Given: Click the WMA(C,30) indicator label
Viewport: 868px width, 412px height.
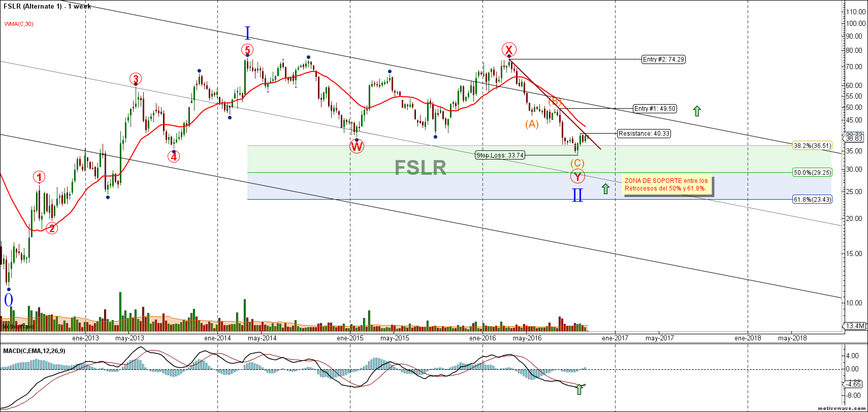Looking at the screenshot, I should (x=19, y=24).
